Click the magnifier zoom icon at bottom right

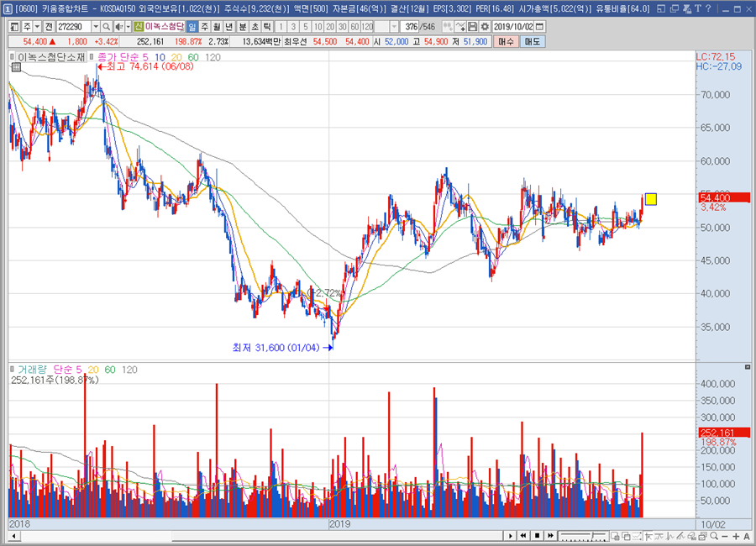click(714, 536)
